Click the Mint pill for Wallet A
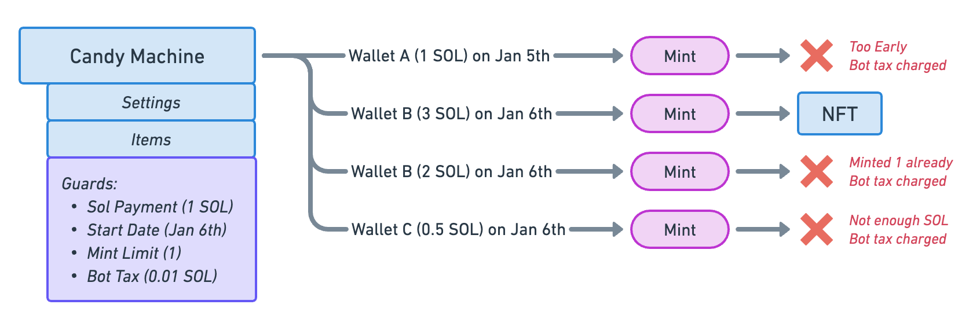 [679, 56]
